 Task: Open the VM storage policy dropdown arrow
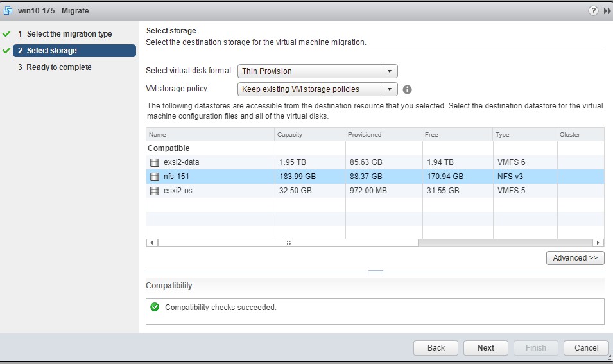(390, 89)
